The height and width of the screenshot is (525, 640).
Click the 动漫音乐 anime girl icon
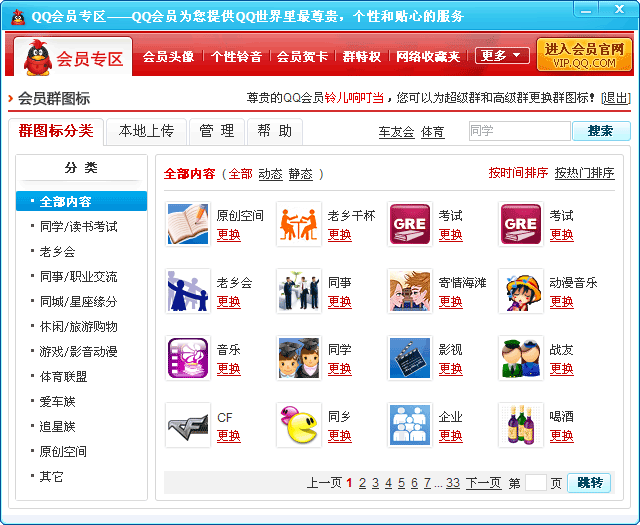[x=521, y=291]
